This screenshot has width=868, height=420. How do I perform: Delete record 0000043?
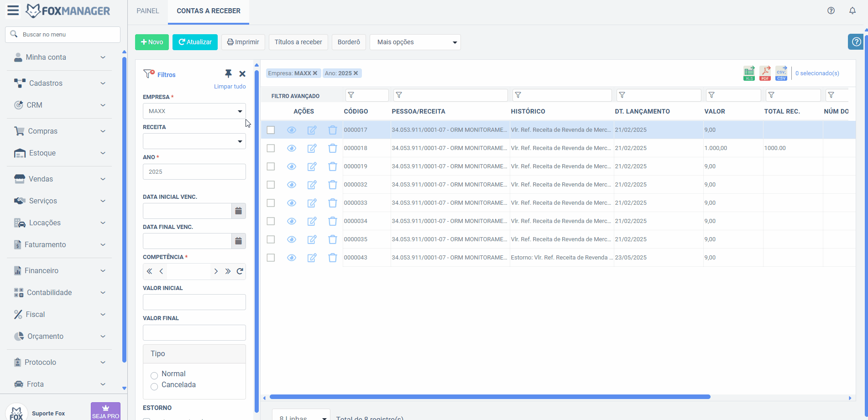click(333, 258)
